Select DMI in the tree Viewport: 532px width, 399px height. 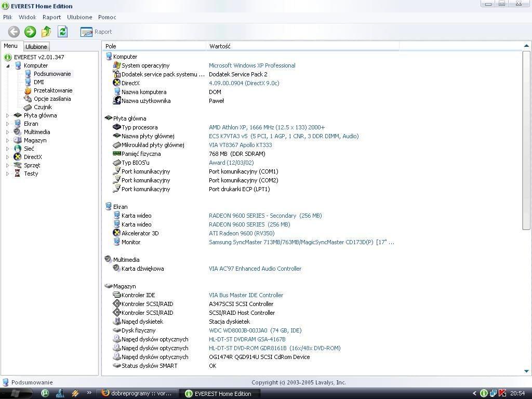pyautogui.click(x=38, y=82)
